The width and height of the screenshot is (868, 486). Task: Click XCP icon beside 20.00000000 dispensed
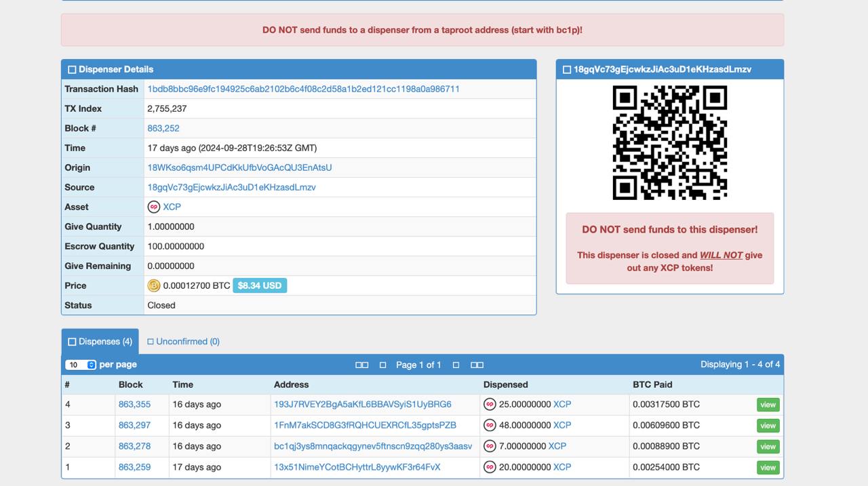click(x=490, y=467)
